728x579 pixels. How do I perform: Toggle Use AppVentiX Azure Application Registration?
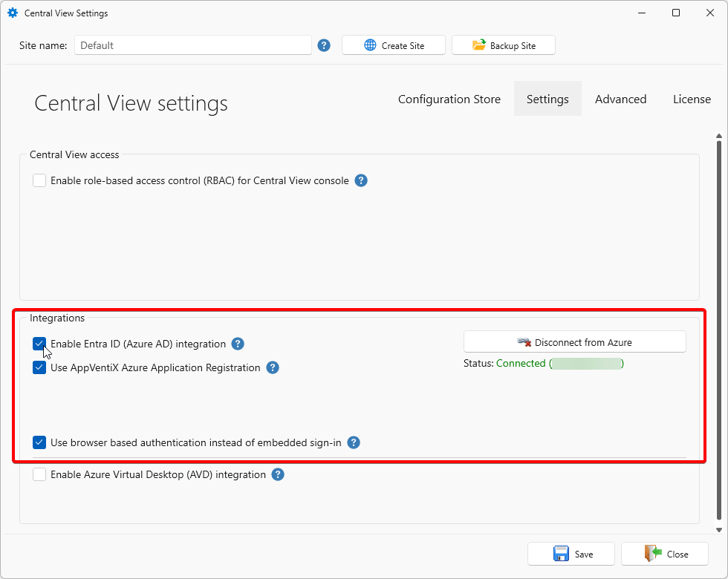pyautogui.click(x=39, y=367)
